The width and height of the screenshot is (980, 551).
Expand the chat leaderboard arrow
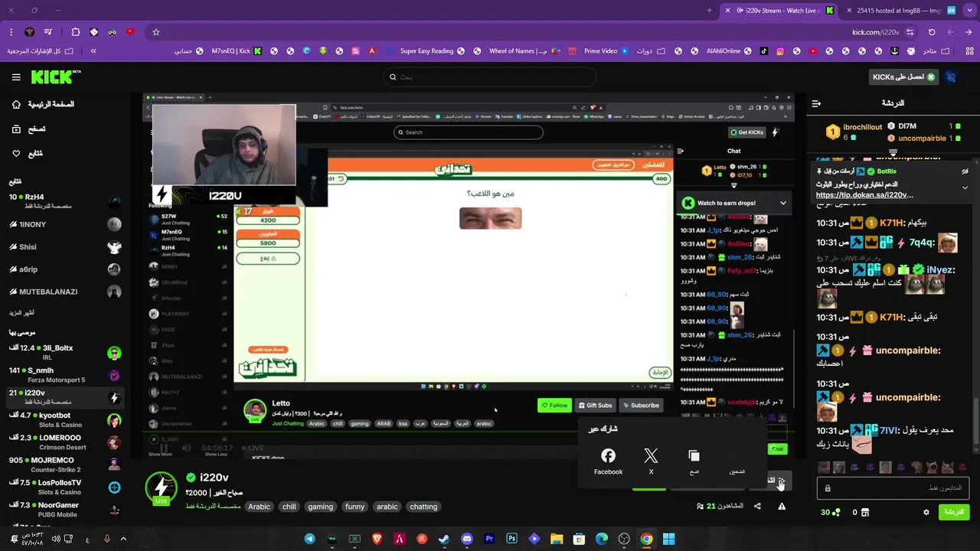(x=893, y=154)
